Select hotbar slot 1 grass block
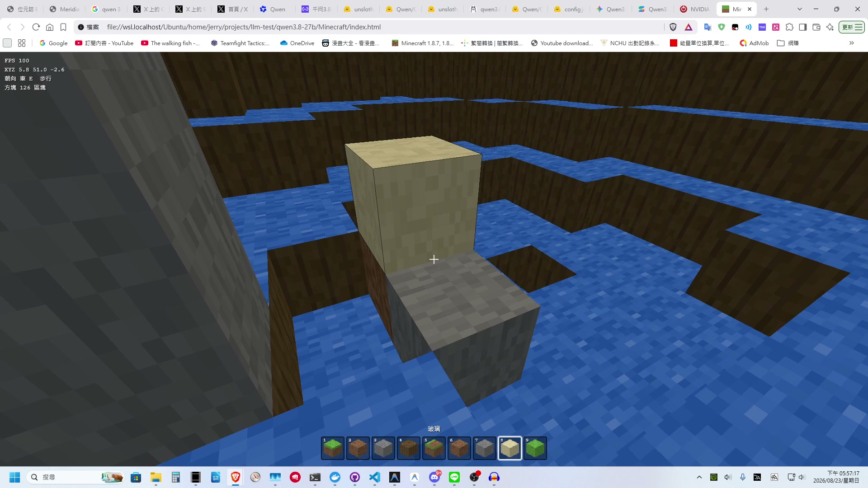This screenshot has height=488, width=868. [x=333, y=448]
